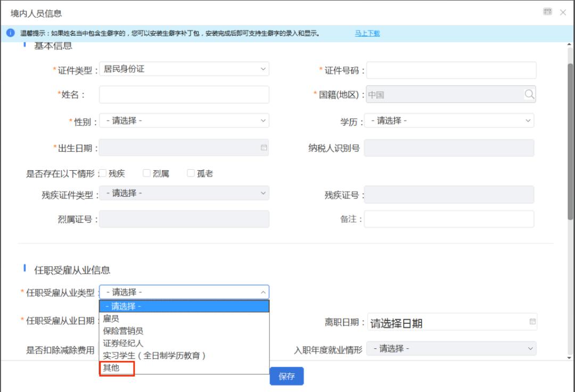Open the 学历 dropdown
Image resolution: width=575 pixels, height=392 pixels.
[449, 121]
